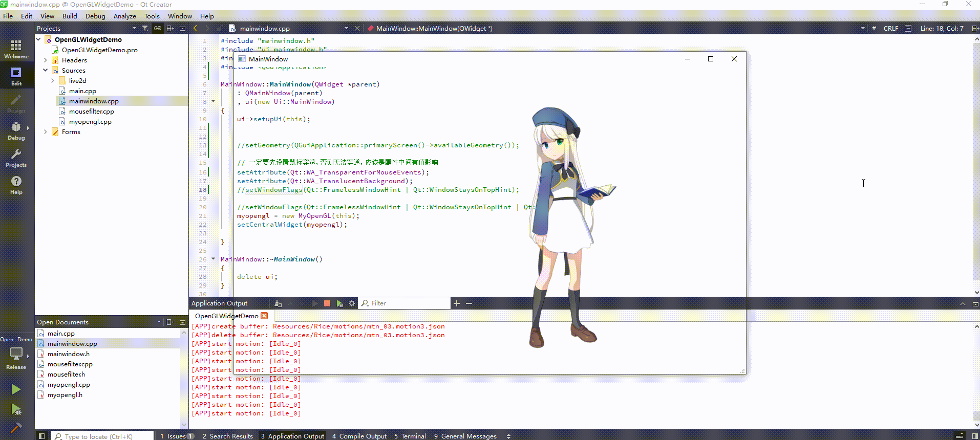The width and height of the screenshot is (980, 440).
Task: Expand the live2d folder
Action: (53, 80)
